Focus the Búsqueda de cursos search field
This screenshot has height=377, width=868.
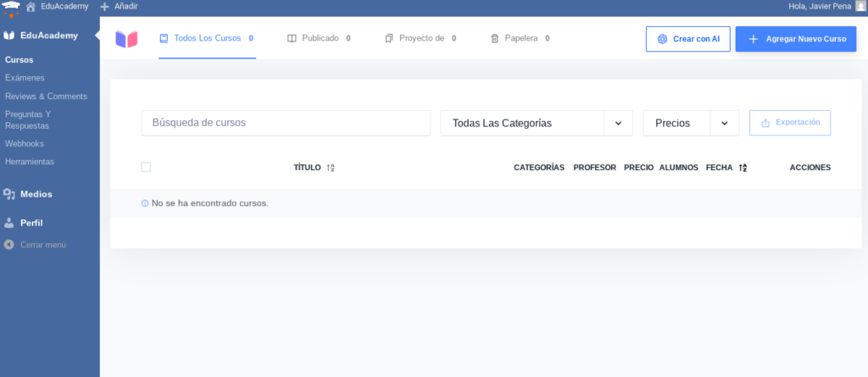(x=287, y=123)
